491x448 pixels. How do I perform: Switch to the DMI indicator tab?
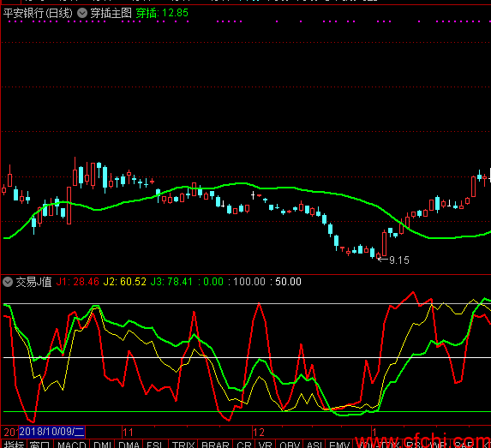103,445
